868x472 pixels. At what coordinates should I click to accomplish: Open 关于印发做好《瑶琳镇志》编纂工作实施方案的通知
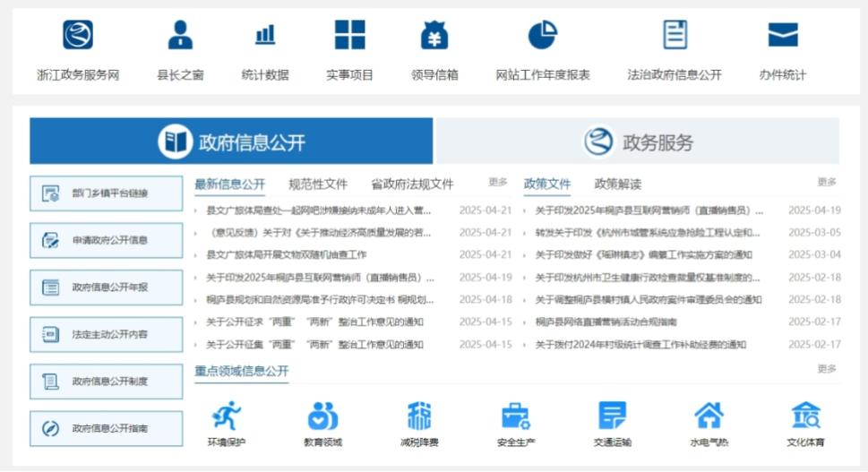(643, 255)
